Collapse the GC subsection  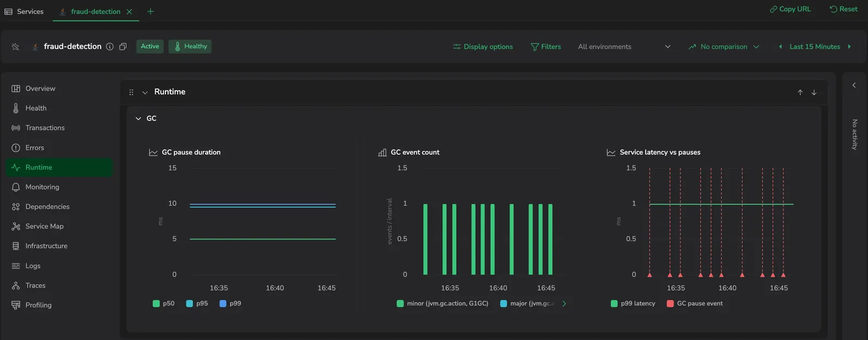click(138, 118)
